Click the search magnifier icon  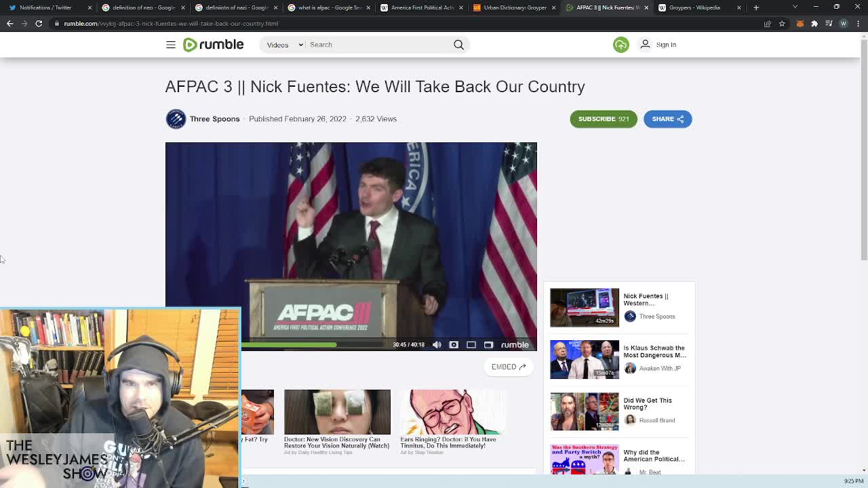459,45
